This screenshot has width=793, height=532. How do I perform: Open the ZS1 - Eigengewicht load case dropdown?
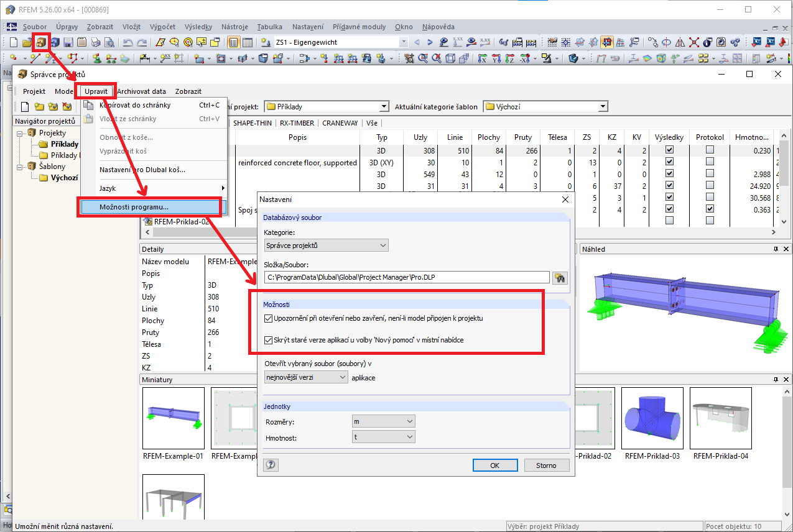tap(403, 42)
